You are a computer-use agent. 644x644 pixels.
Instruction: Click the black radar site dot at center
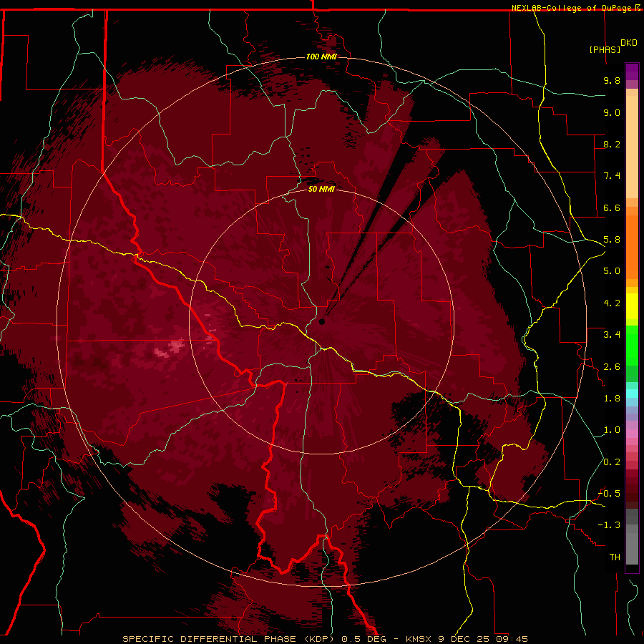(x=322, y=321)
